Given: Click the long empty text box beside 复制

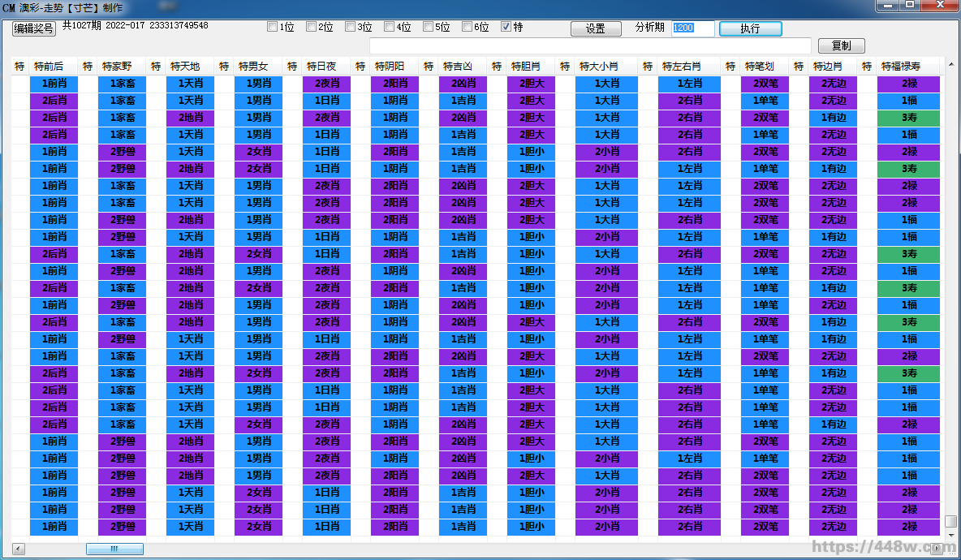Looking at the screenshot, I should pyautogui.click(x=590, y=46).
